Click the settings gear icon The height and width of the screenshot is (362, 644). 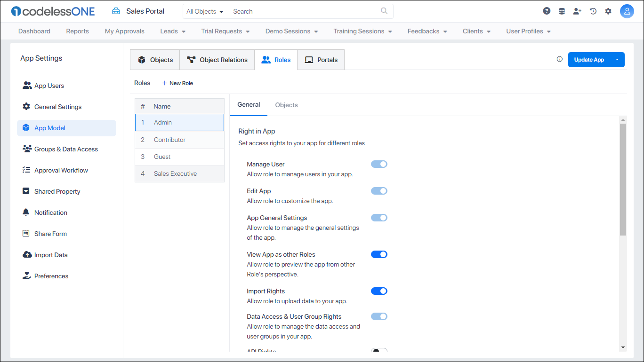[x=608, y=10]
